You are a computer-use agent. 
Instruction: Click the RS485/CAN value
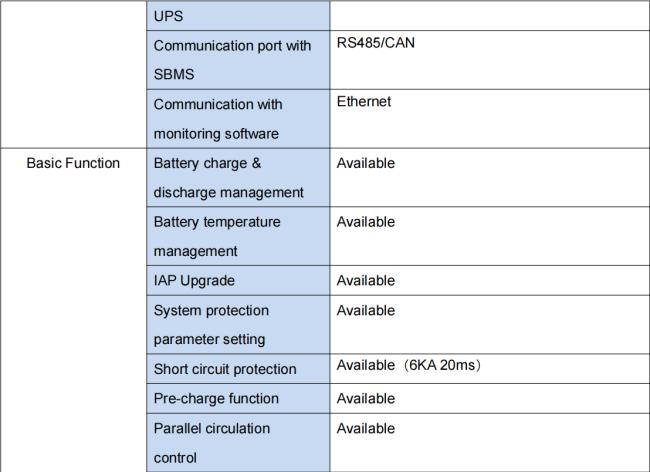374,45
